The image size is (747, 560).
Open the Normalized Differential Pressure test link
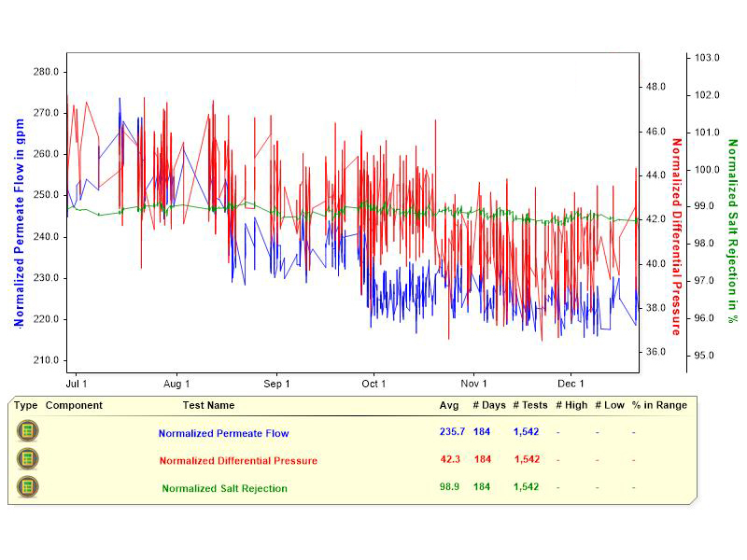[x=238, y=461]
